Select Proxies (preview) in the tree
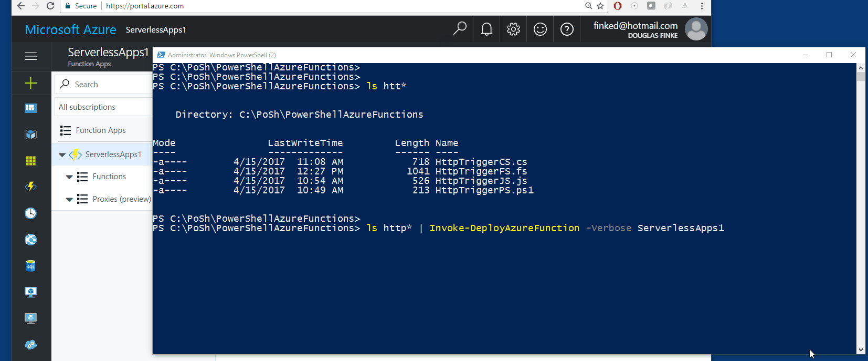Viewport: 868px width, 361px height. pos(122,199)
